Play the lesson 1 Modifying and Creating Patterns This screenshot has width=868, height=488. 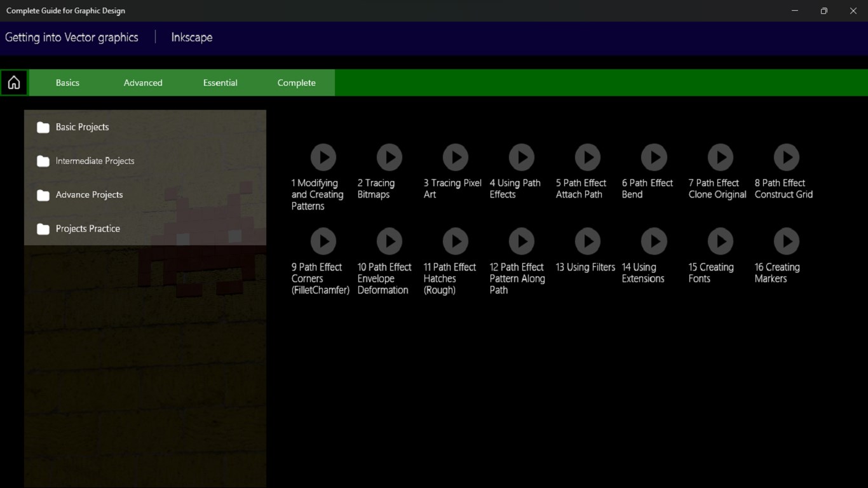click(323, 158)
